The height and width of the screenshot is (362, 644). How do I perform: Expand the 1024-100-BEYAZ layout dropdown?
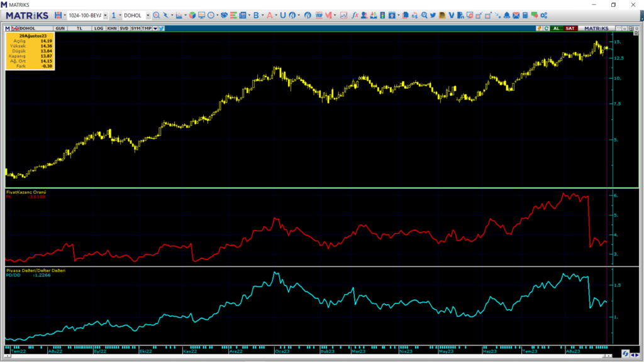105,15
